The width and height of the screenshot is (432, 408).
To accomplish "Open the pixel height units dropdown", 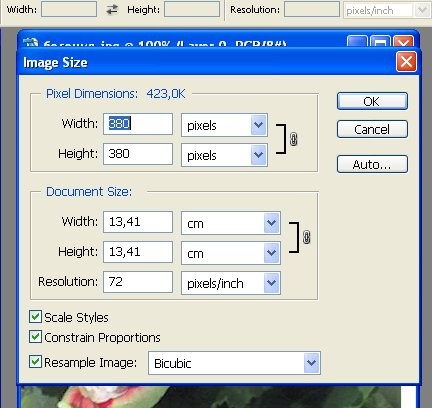I will click(224, 155).
